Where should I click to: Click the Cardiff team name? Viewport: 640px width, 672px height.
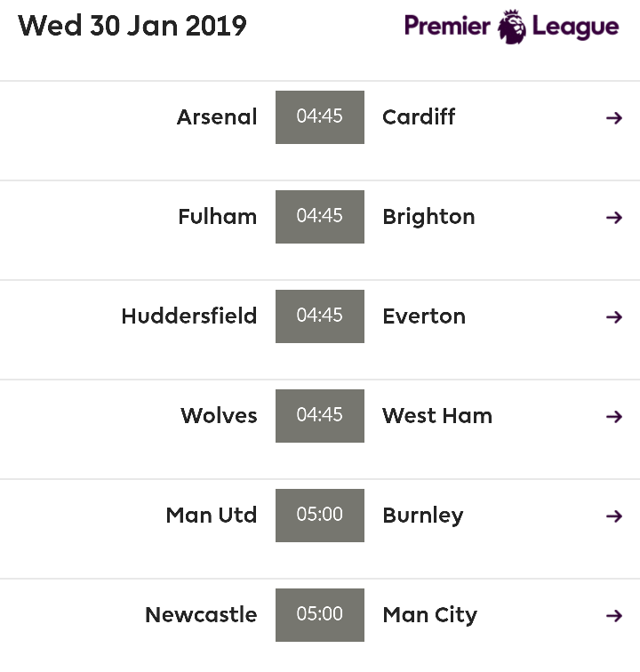tap(419, 117)
